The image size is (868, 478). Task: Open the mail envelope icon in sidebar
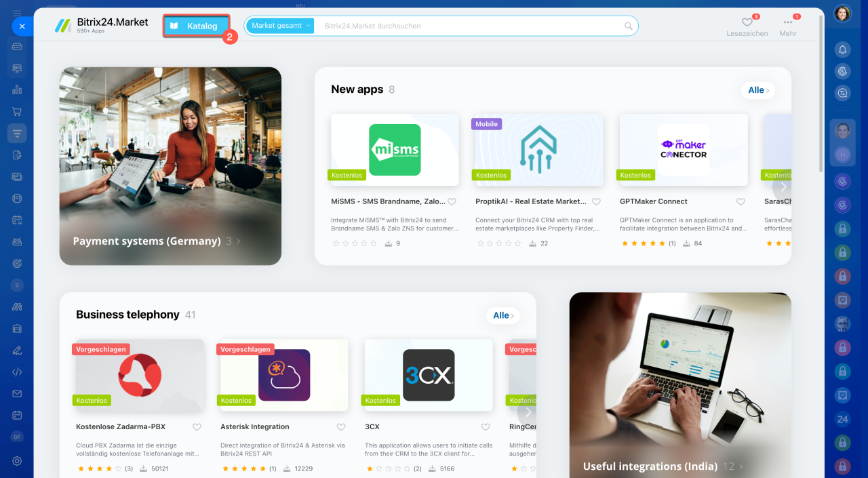[x=17, y=393]
